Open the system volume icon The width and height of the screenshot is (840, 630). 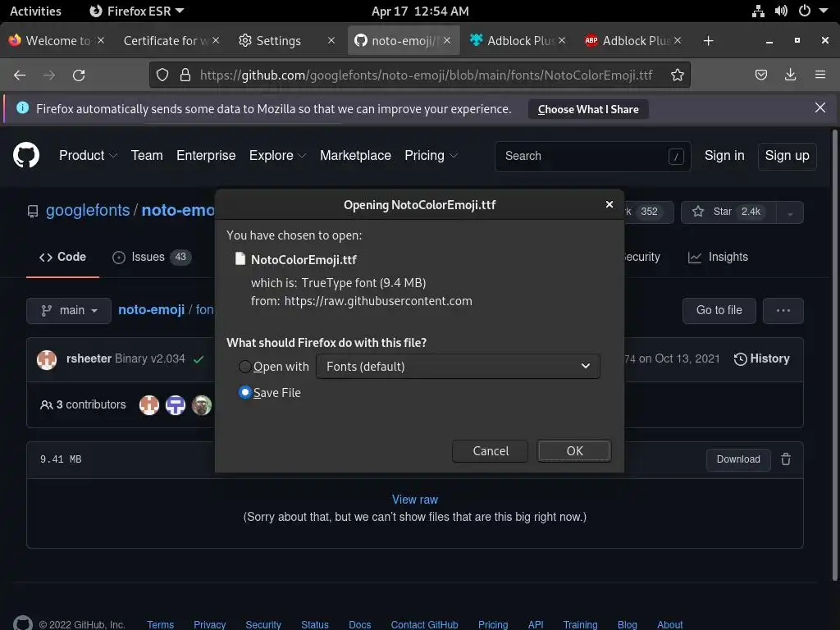click(781, 11)
